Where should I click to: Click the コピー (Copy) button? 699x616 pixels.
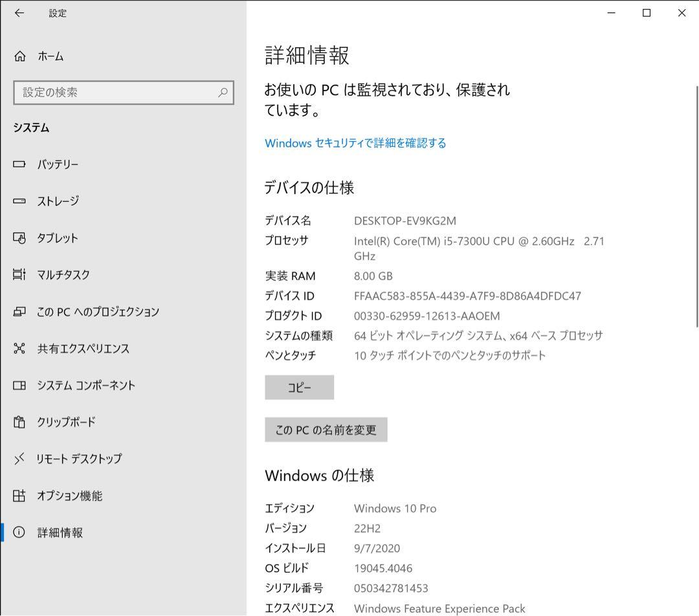tap(299, 387)
